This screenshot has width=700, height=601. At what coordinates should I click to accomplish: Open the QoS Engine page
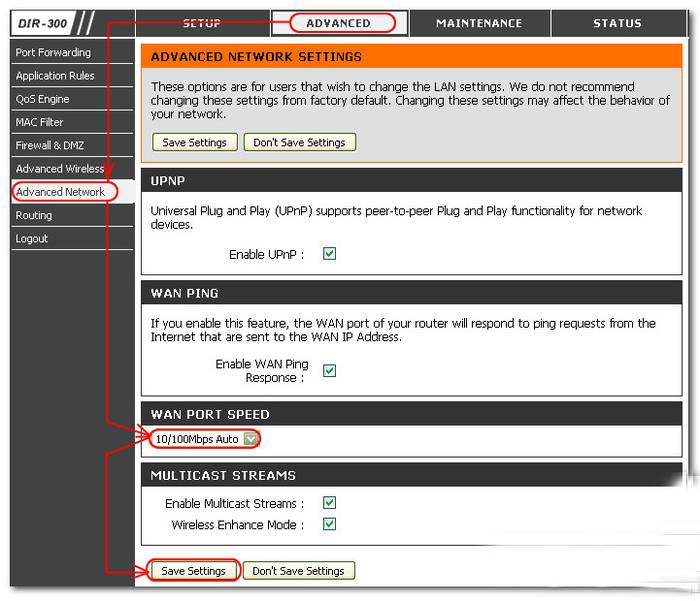click(x=42, y=99)
